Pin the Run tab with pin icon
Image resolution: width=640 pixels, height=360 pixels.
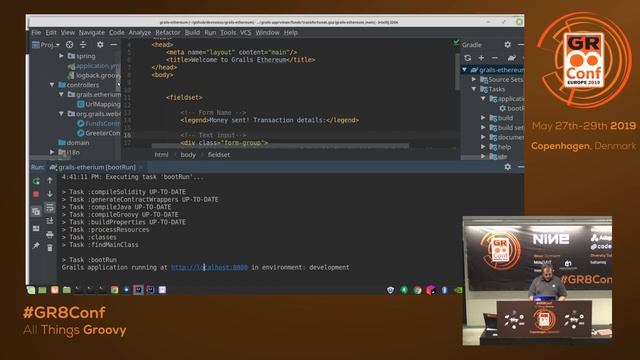[36, 245]
